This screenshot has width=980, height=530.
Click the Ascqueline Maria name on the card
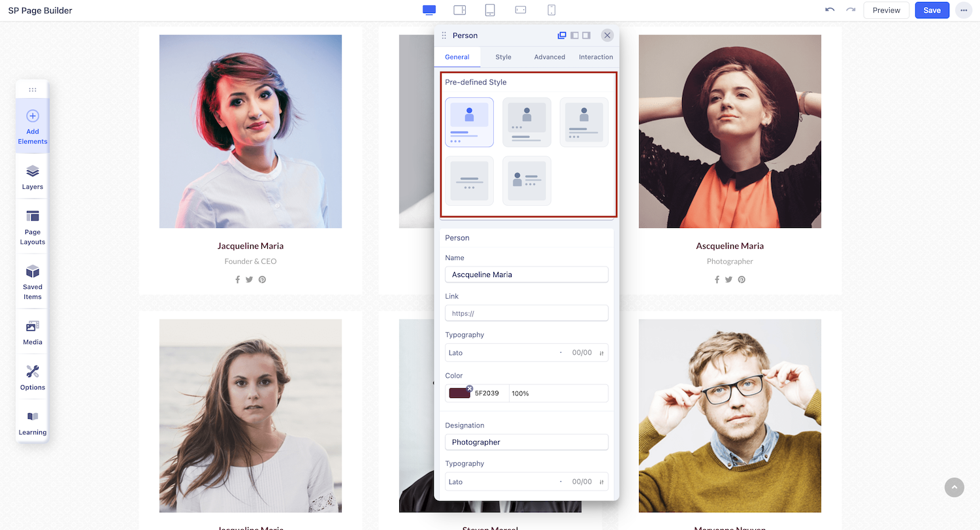coord(730,246)
